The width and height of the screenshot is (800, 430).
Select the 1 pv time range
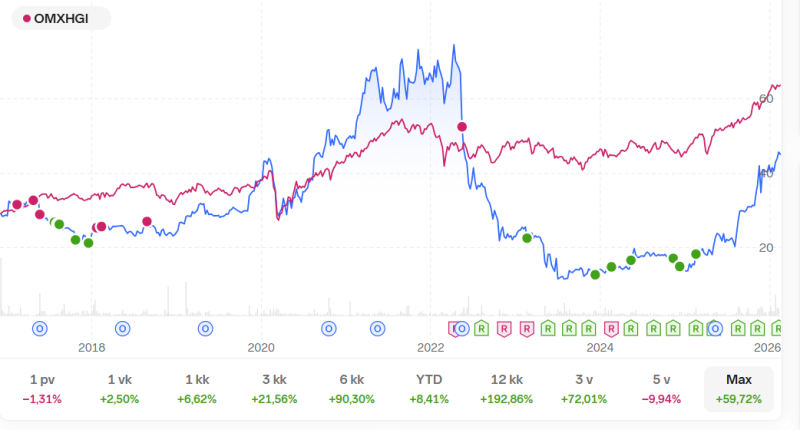pos(42,389)
